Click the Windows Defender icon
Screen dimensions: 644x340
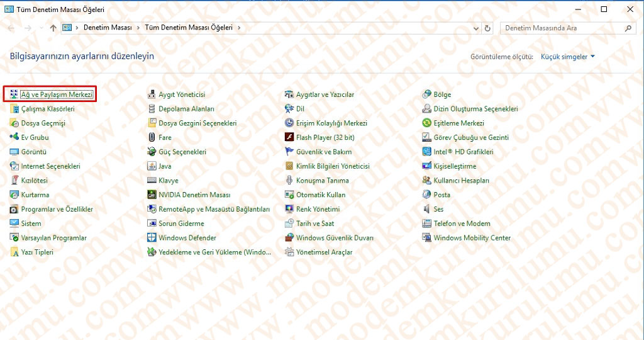click(152, 237)
